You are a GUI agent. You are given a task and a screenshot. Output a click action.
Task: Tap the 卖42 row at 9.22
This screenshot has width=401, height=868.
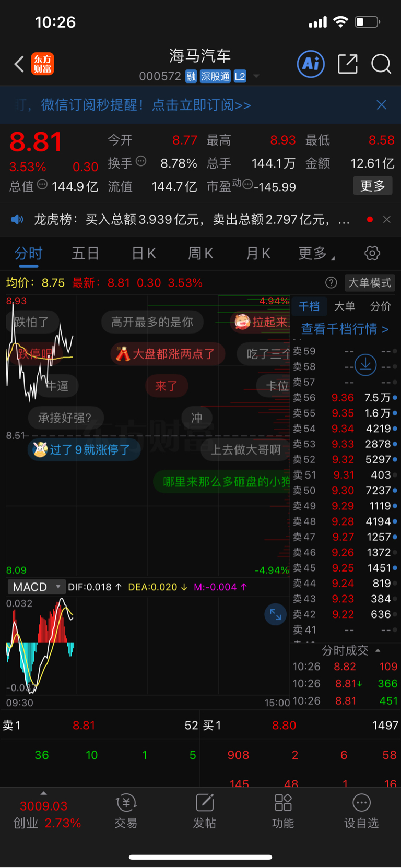tap(344, 614)
